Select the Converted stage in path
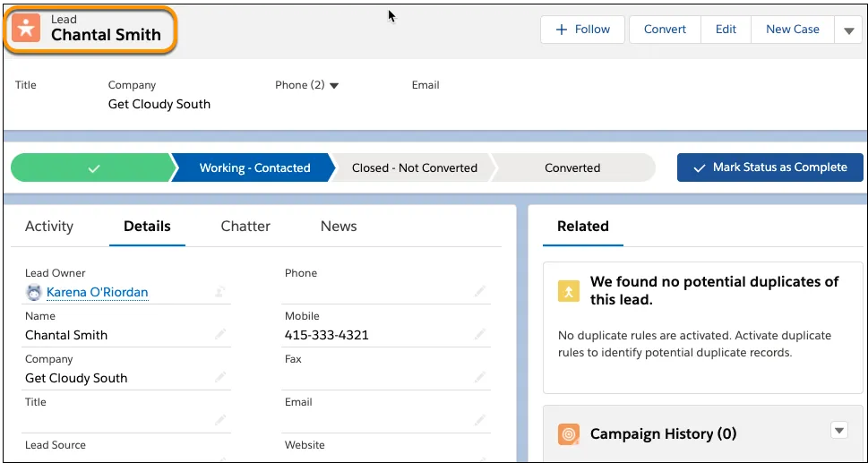 click(x=572, y=167)
